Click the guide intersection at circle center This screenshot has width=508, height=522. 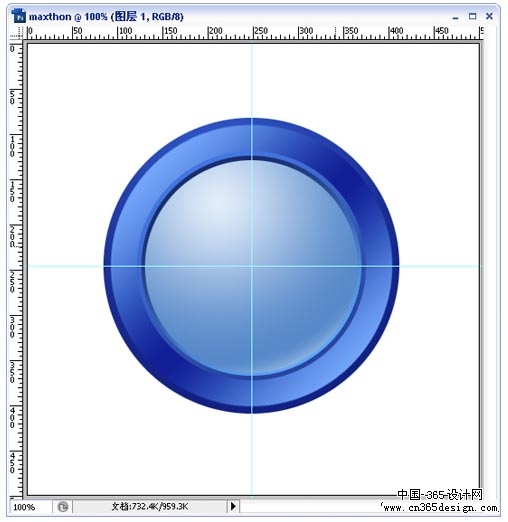[x=252, y=266]
